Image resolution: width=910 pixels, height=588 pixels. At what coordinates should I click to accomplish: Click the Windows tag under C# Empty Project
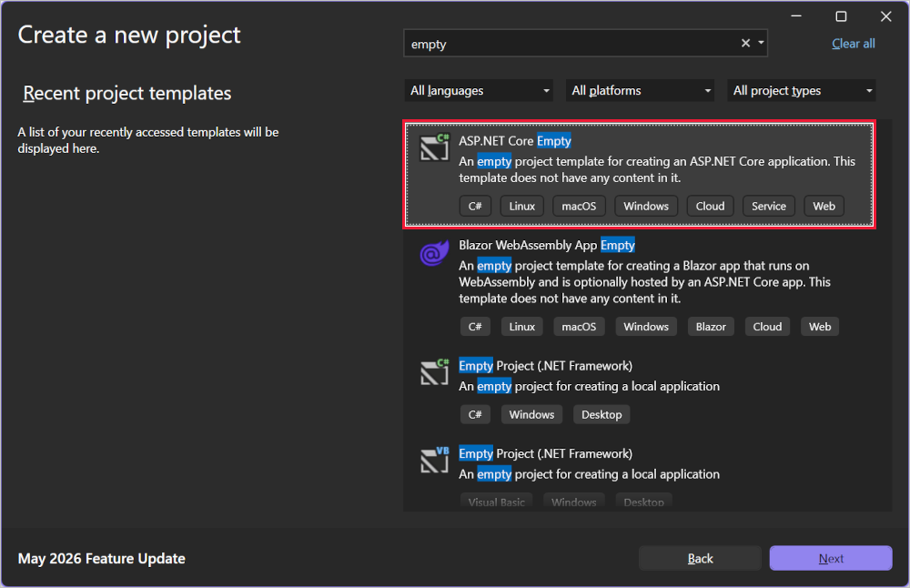pos(531,414)
